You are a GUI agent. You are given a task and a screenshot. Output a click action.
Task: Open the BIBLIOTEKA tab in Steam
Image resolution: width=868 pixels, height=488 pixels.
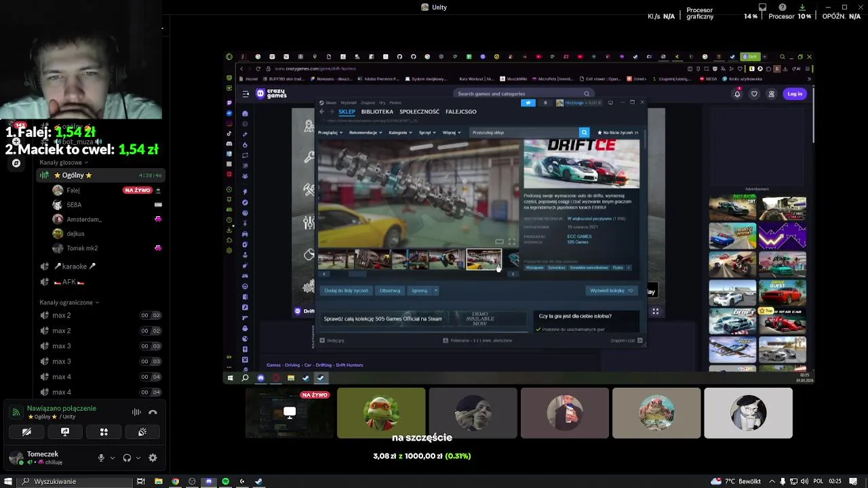[x=377, y=112]
